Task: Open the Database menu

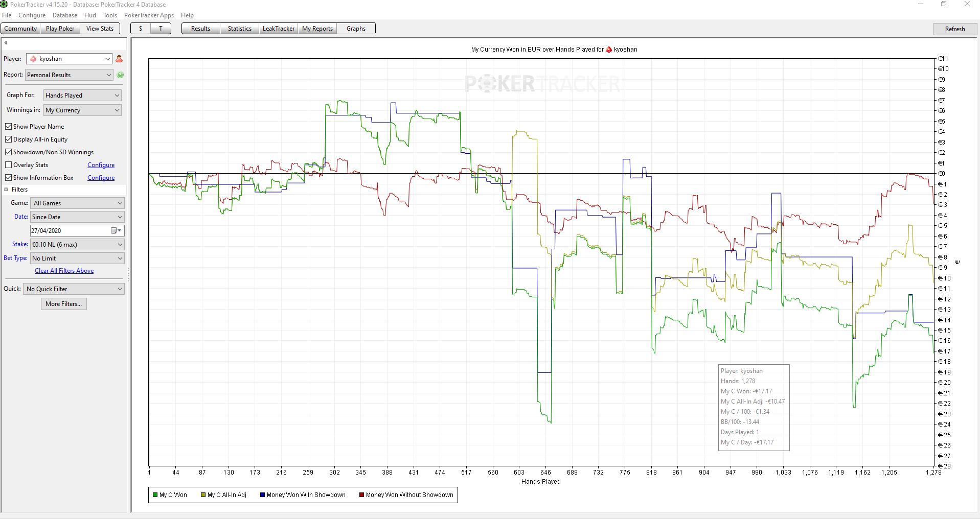Action: (x=65, y=15)
